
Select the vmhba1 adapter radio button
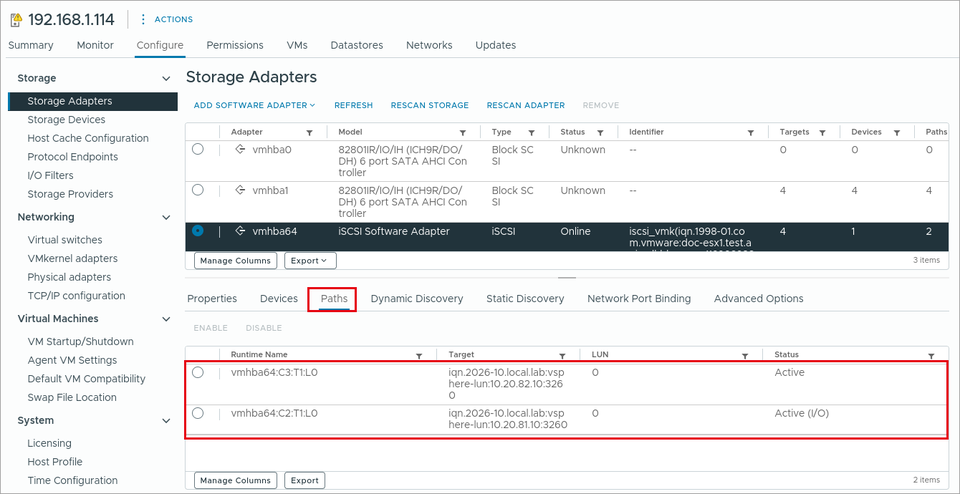(x=198, y=190)
